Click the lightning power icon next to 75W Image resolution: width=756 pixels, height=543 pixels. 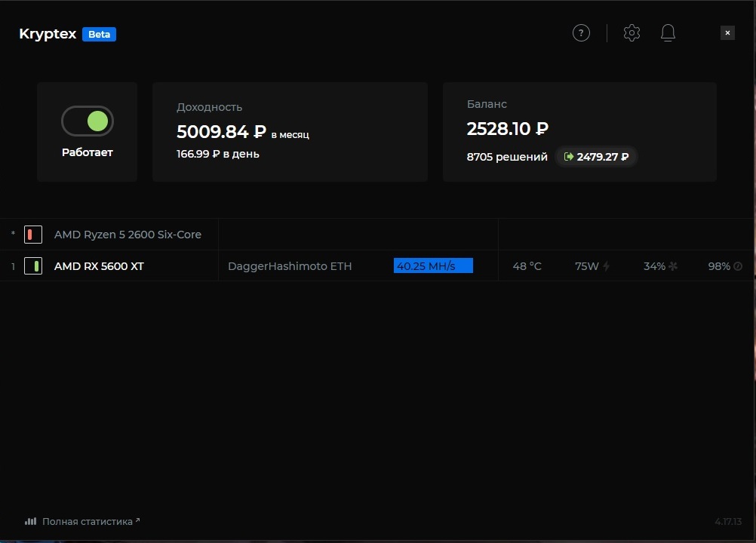pyautogui.click(x=606, y=266)
